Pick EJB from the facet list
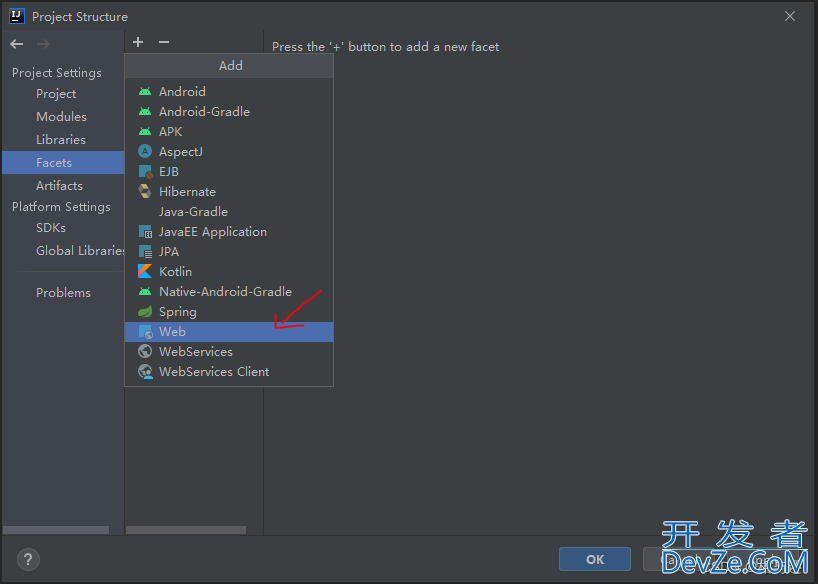818x584 pixels. pyautogui.click(x=229, y=171)
